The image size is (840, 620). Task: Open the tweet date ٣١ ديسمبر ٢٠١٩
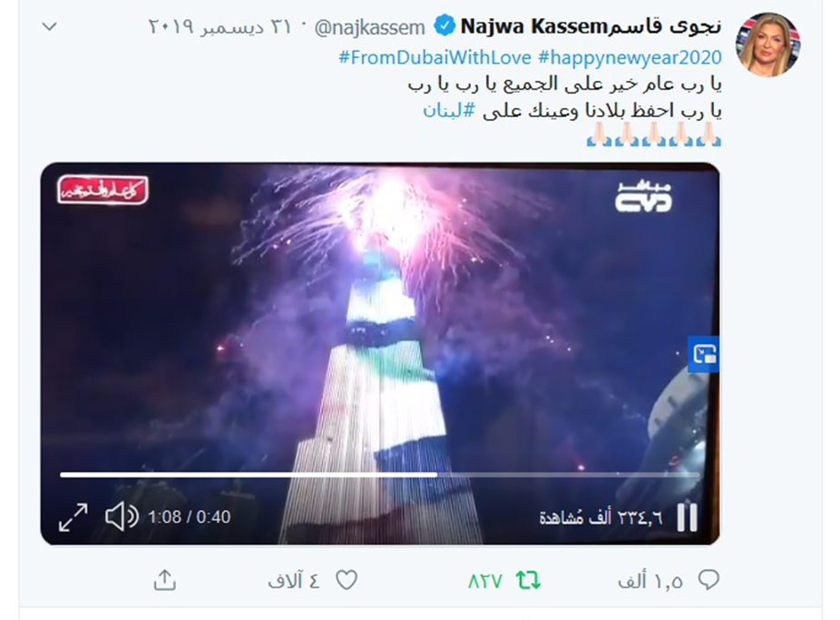point(220,26)
